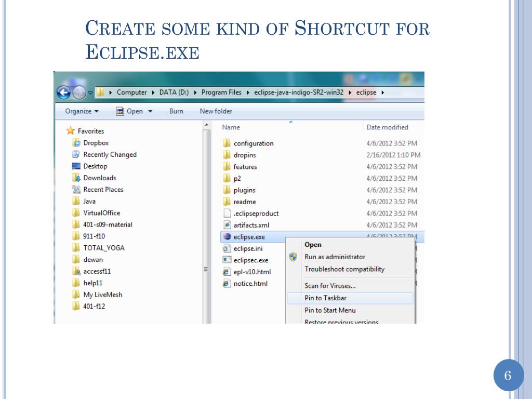Select the eclipse.ini file icon
This screenshot has width=532, height=399.
pos(227,248)
